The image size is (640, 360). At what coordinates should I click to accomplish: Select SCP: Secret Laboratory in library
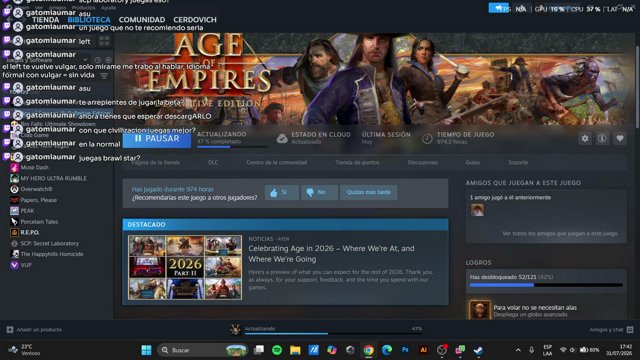[49, 243]
